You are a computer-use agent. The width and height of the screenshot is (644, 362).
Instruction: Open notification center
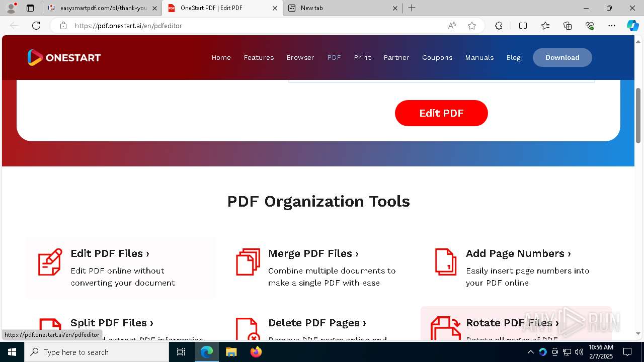point(627,352)
